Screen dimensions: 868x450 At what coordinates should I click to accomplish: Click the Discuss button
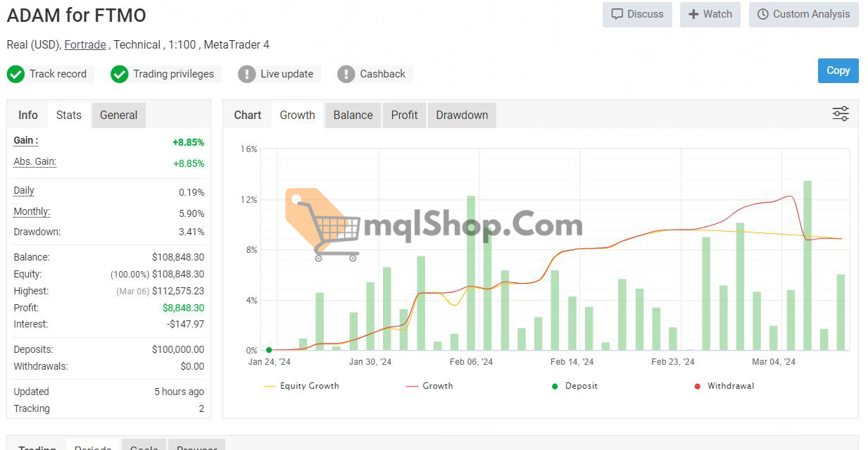(637, 14)
